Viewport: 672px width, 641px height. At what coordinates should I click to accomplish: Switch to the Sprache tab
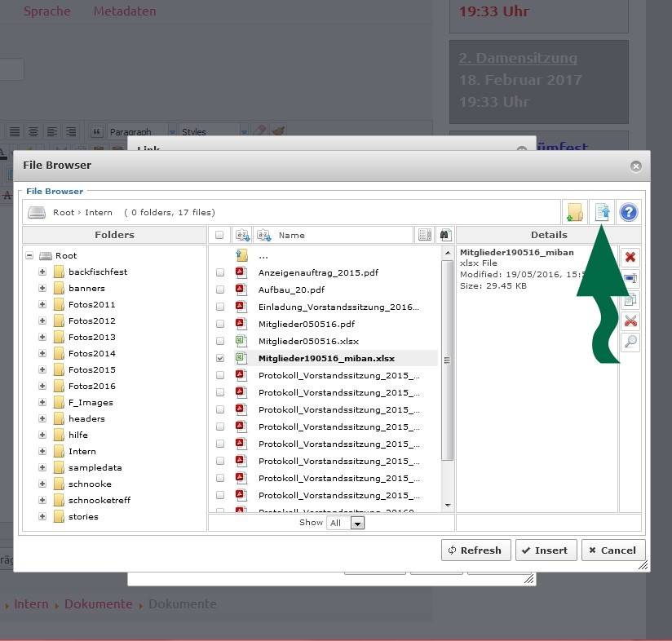46,11
